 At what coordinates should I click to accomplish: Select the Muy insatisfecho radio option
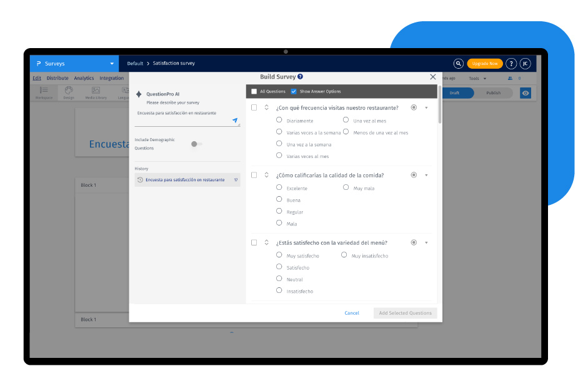(344, 255)
